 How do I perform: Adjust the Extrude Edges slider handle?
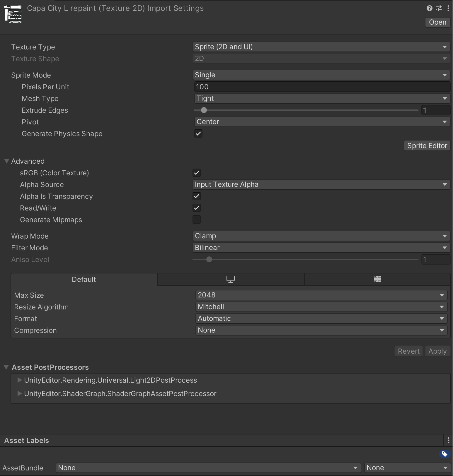(x=204, y=110)
